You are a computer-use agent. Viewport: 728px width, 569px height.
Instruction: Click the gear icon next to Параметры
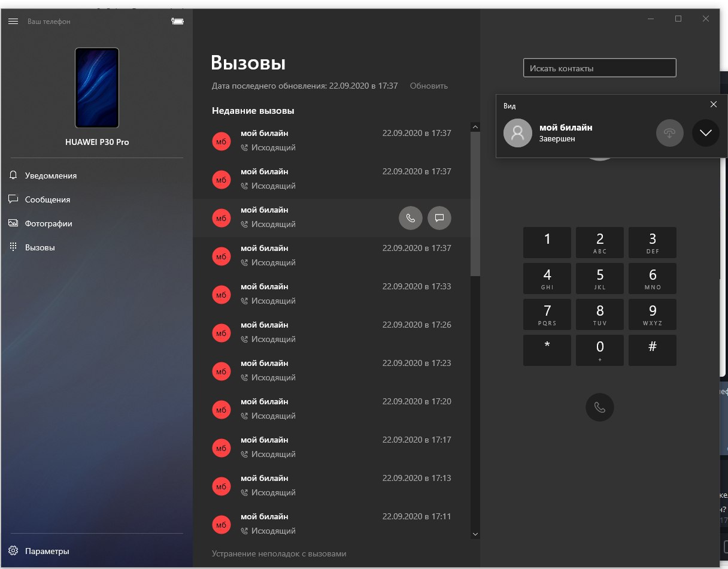13,551
